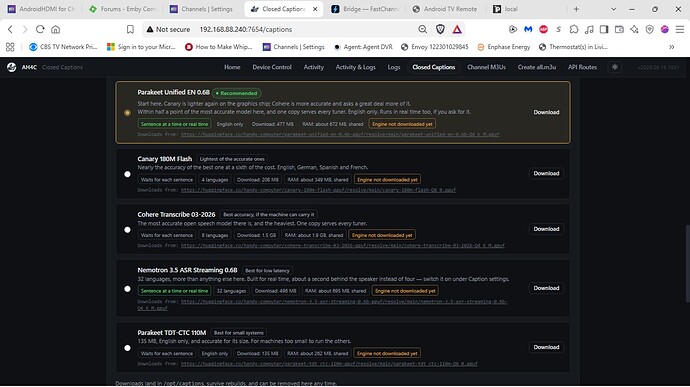Image resolution: width=690 pixels, height=387 pixels.
Task: Select the Nemotron 3.5 ASR Streaming radio button
Action: click(x=127, y=289)
